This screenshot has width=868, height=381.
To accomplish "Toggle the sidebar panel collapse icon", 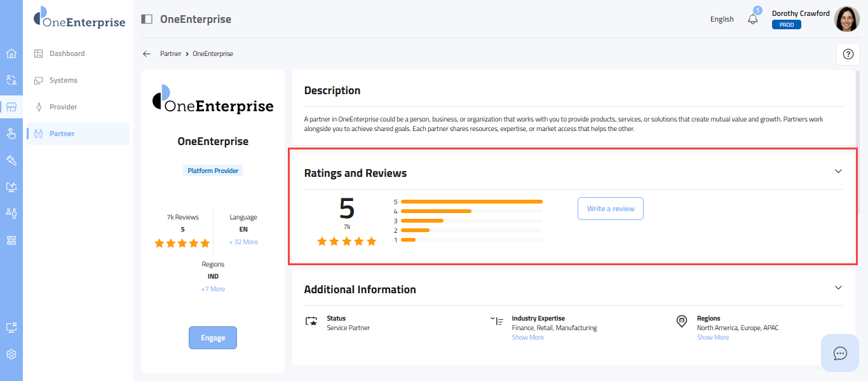I will click(x=147, y=19).
